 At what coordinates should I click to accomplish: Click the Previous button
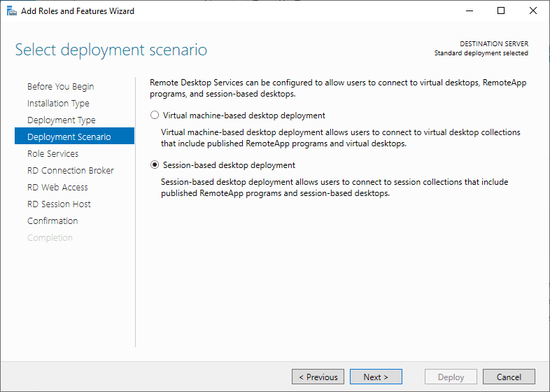(x=318, y=377)
